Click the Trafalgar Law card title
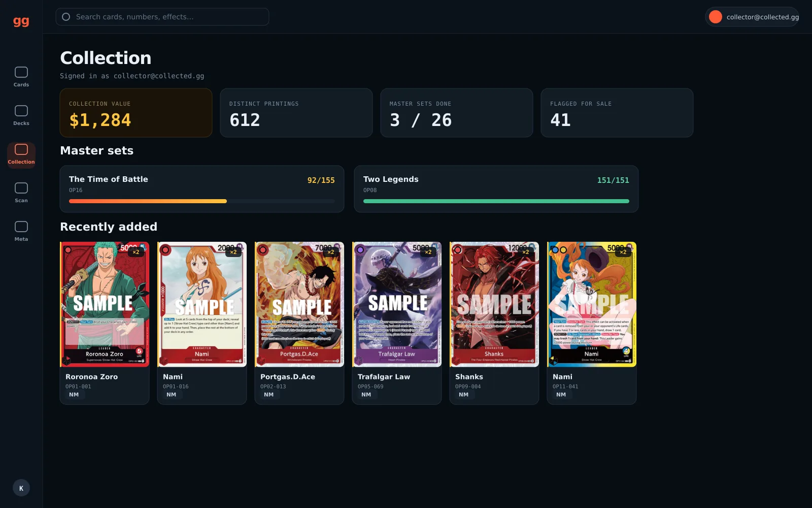 [384, 377]
